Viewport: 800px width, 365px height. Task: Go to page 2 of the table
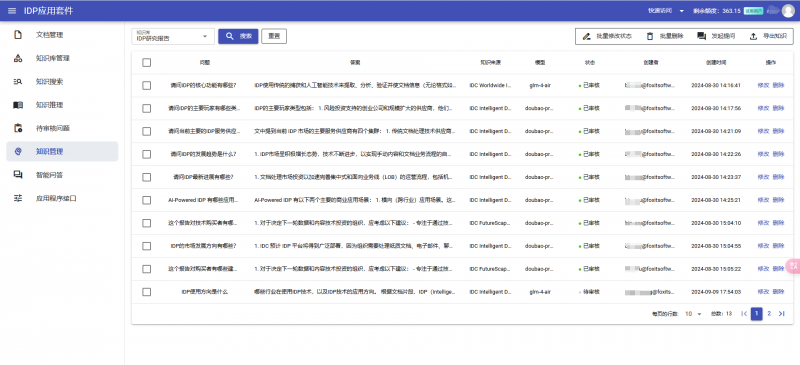[769, 314]
